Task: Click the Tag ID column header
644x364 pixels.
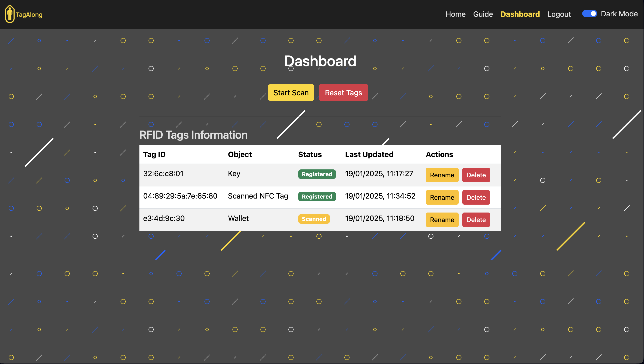Action: pyautogui.click(x=154, y=155)
